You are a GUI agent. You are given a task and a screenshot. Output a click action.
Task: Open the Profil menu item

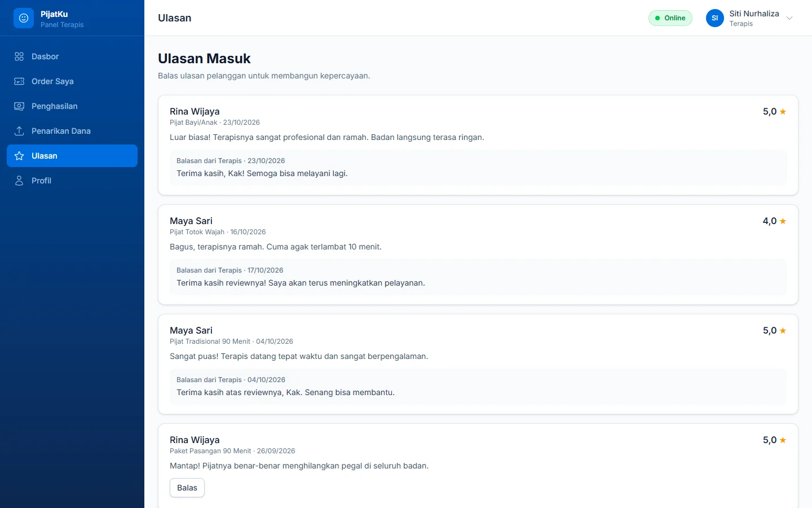[72, 181]
